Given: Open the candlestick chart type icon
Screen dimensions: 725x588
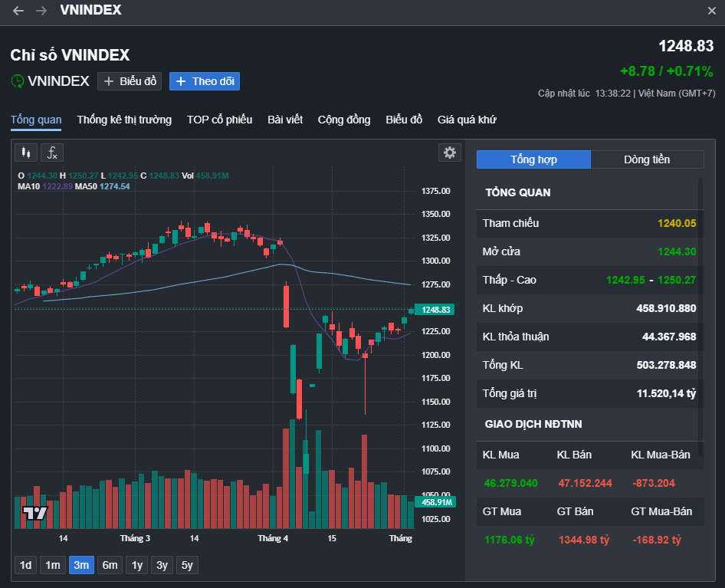Looking at the screenshot, I should point(26,153).
